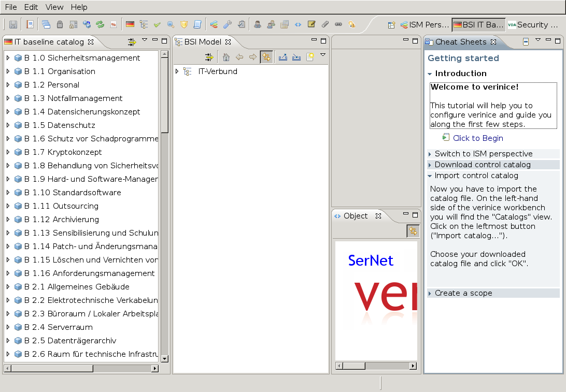Open the View menu

click(54, 7)
